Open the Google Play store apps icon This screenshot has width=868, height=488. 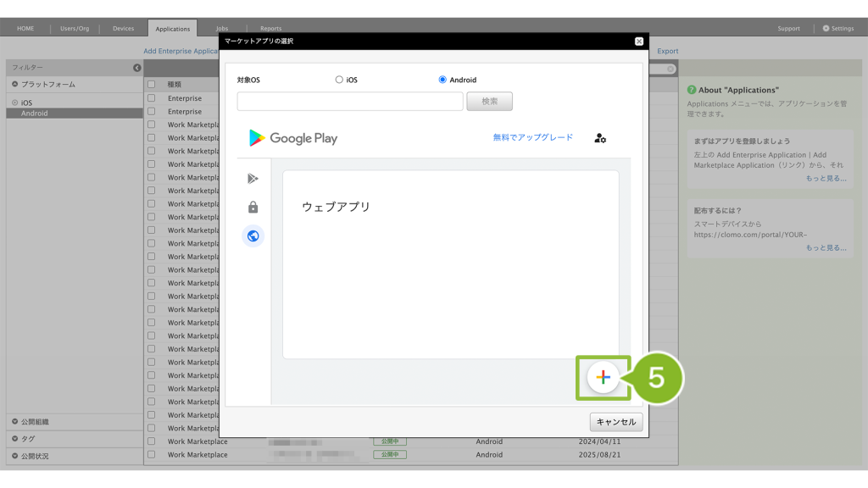pyautogui.click(x=253, y=178)
